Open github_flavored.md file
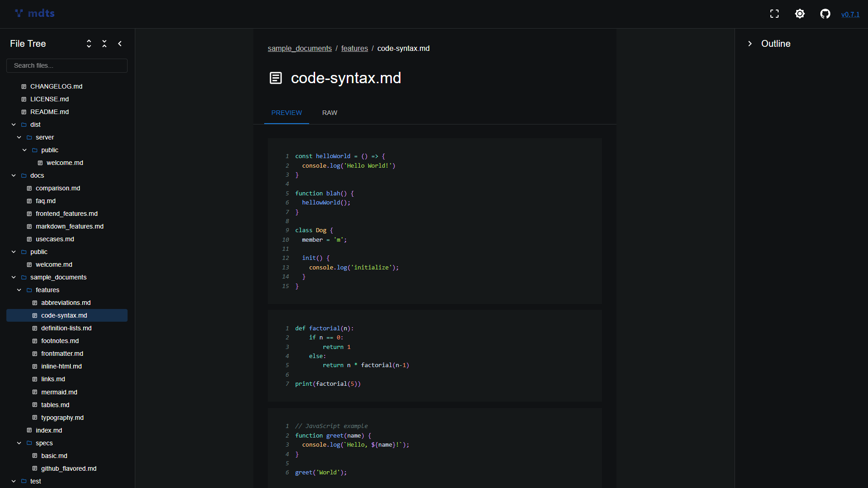Image resolution: width=868 pixels, height=488 pixels. pyautogui.click(x=69, y=468)
